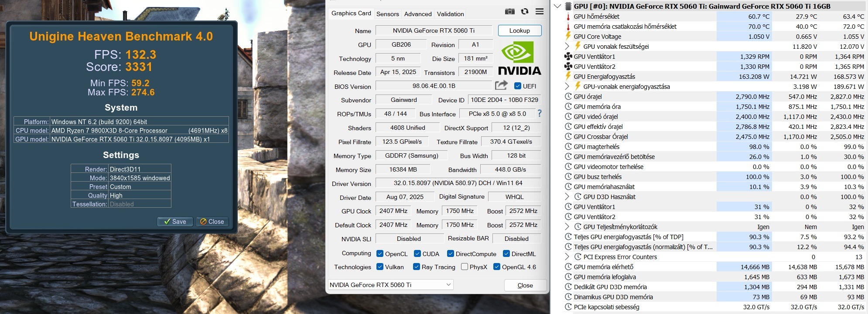Screen dimensions: 868x314
Task: Click the GPU name field in GPU-Z
Action: pyautogui.click(x=434, y=30)
